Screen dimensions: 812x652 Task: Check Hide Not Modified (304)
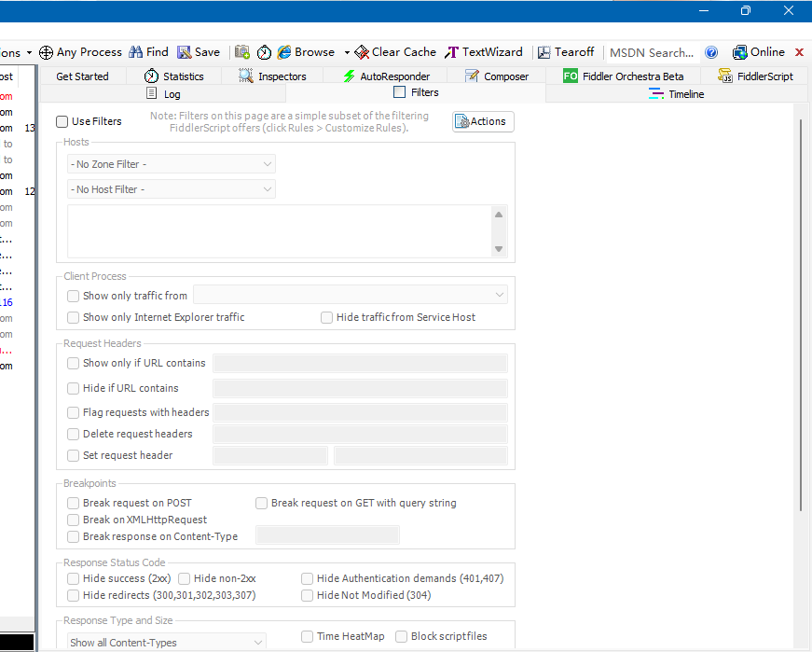click(x=307, y=595)
